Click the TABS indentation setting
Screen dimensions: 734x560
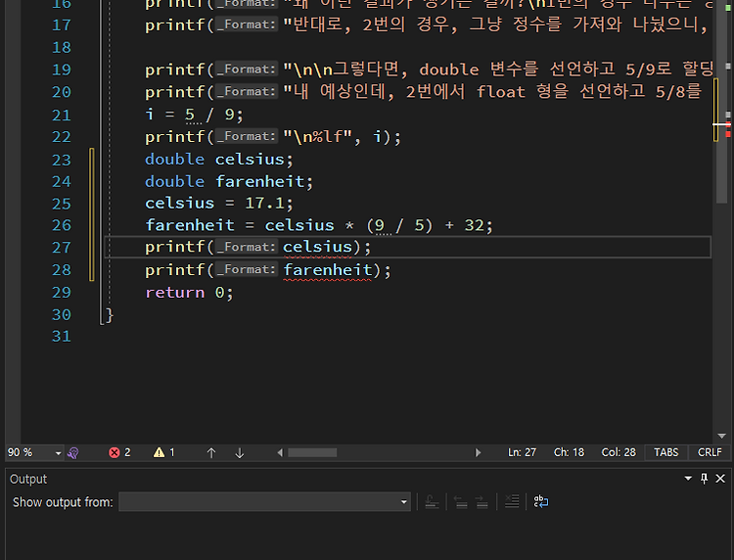666,452
